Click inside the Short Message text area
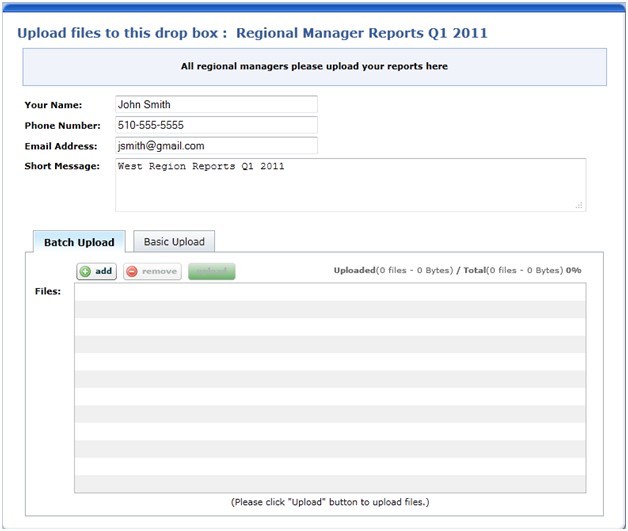This screenshot has height=531, width=628. tap(350, 185)
